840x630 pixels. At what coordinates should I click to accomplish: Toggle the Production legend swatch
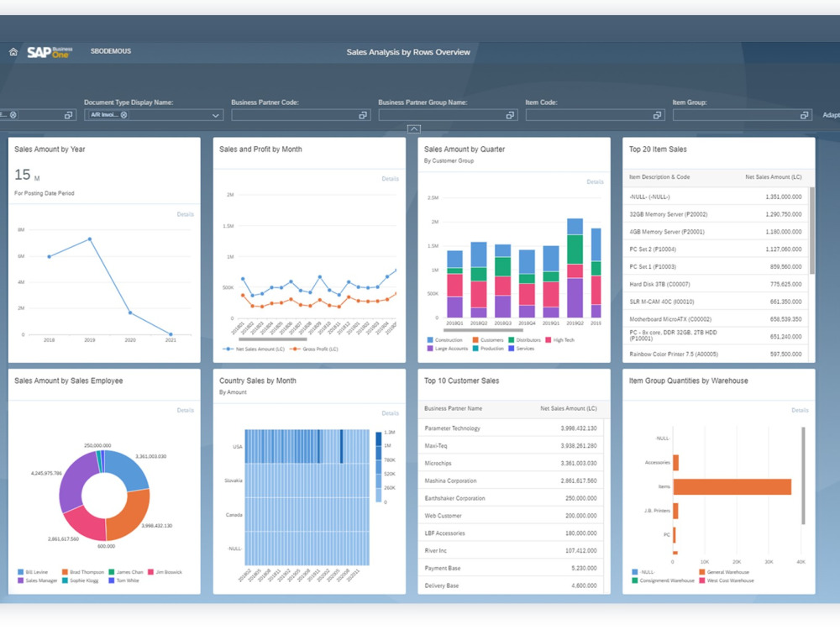[475, 349]
